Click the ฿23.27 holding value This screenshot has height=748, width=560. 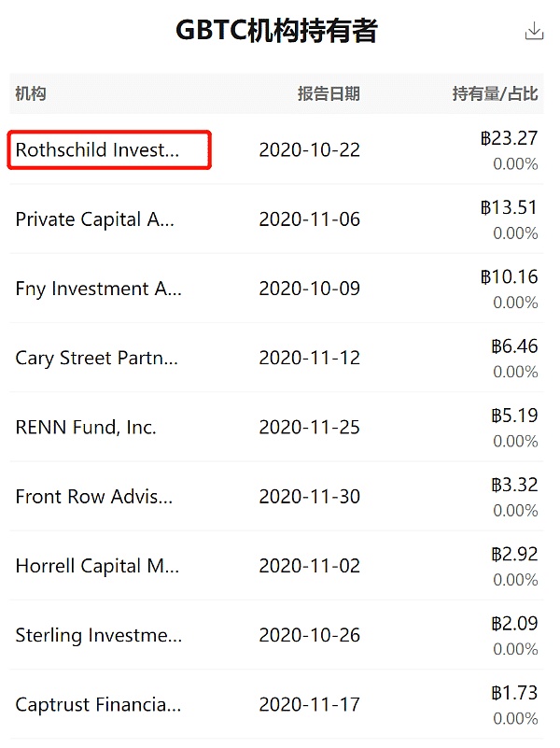pos(509,138)
